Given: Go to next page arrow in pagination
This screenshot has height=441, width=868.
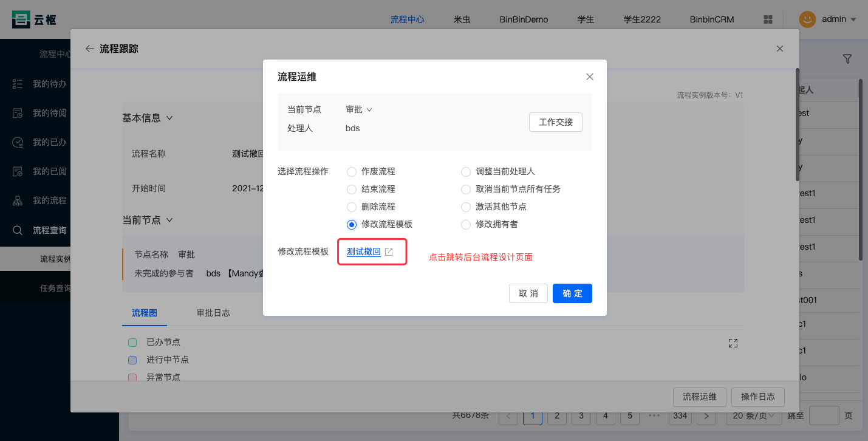Looking at the screenshot, I should [x=706, y=416].
